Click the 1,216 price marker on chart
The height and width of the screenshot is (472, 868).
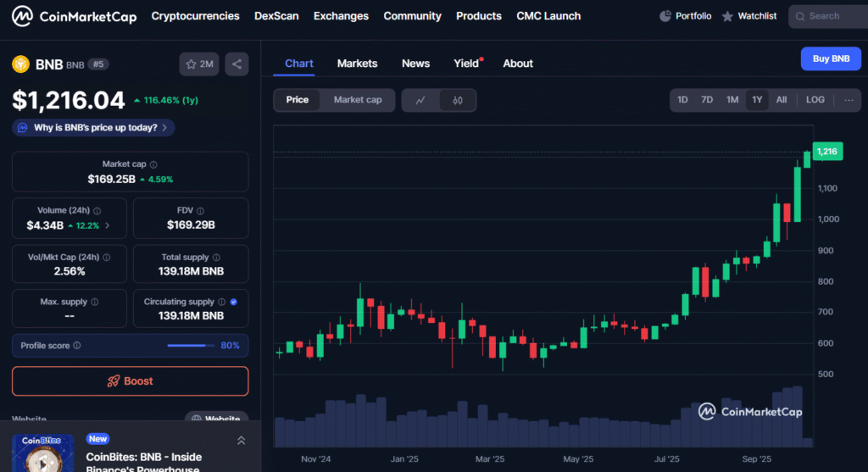[x=827, y=152]
